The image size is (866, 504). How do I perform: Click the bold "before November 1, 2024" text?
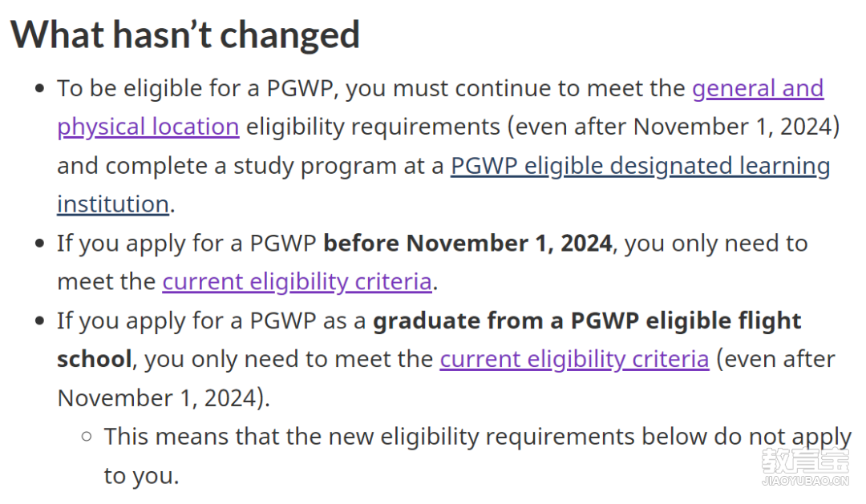pyautogui.click(x=467, y=244)
